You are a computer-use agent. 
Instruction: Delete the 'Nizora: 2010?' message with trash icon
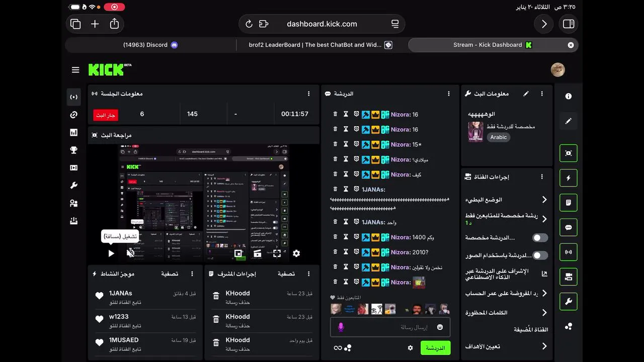tap(336, 252)
